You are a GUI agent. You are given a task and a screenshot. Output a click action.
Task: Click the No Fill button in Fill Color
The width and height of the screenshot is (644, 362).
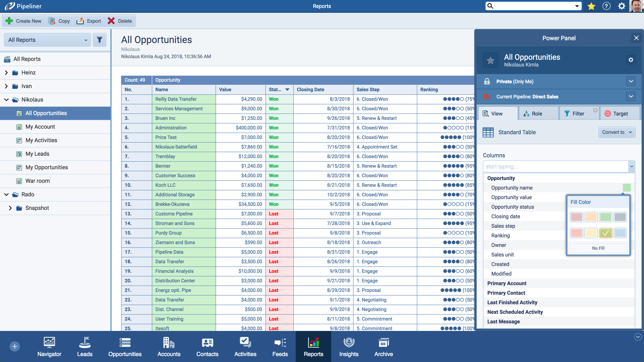tap(598, 248)
